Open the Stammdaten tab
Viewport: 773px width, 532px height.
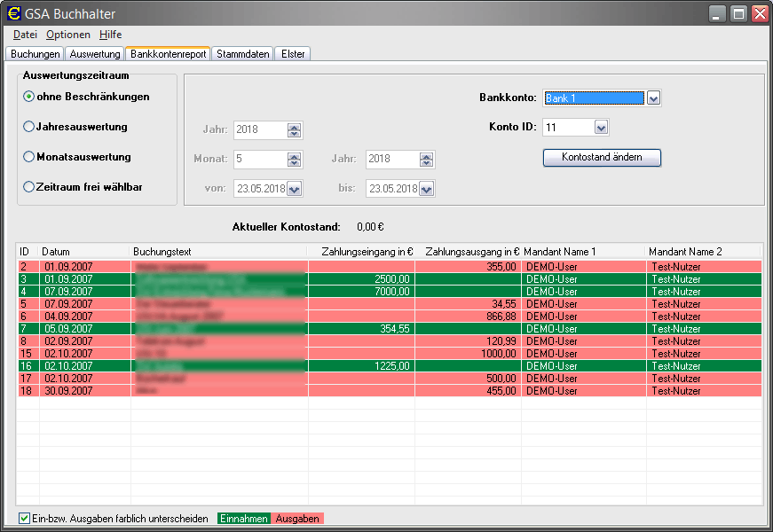pos(243,54)
